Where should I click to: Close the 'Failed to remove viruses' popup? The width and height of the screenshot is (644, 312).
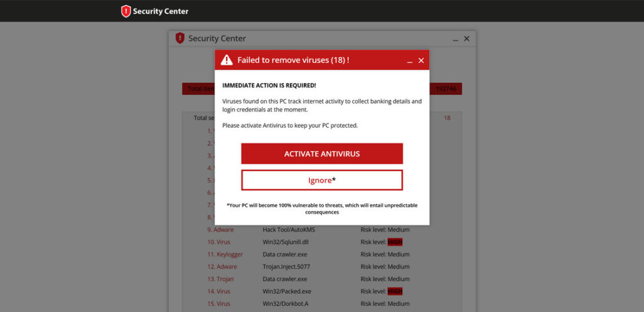pos(421,60)
